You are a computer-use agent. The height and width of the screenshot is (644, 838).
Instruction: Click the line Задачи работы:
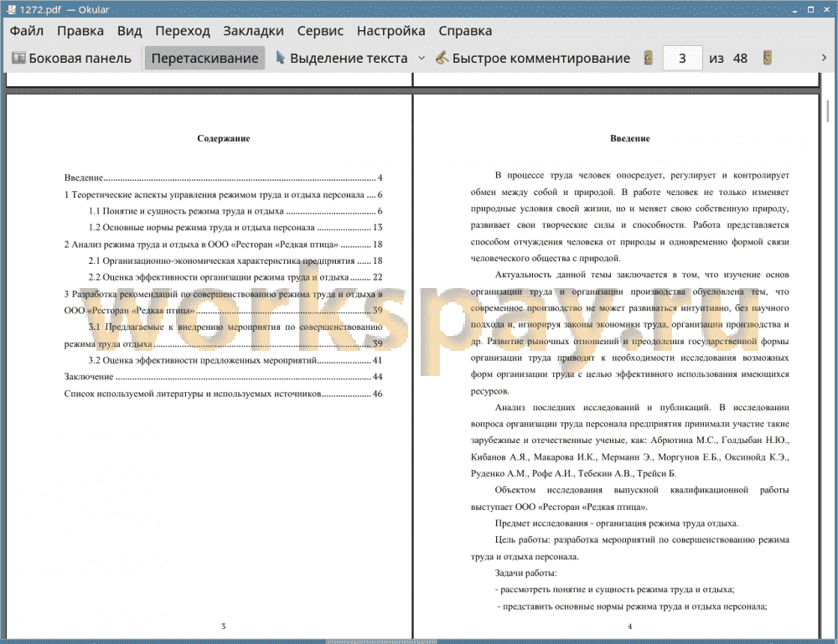pyautogui.click(x=526, y=573)
